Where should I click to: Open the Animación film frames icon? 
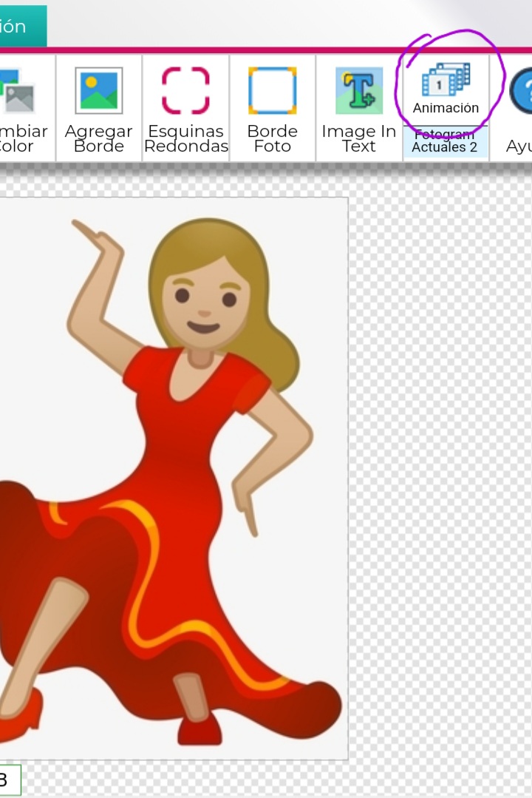(x=446, y=79)
